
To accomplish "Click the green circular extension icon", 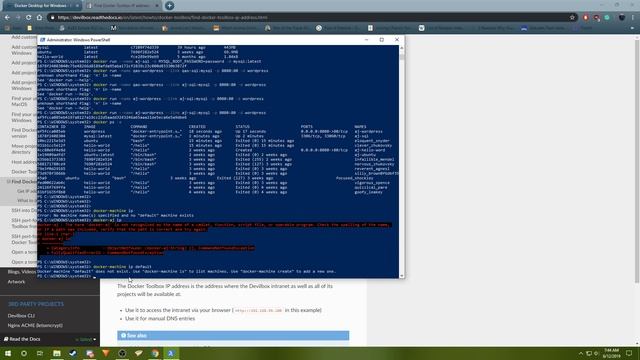I will 607,18.
